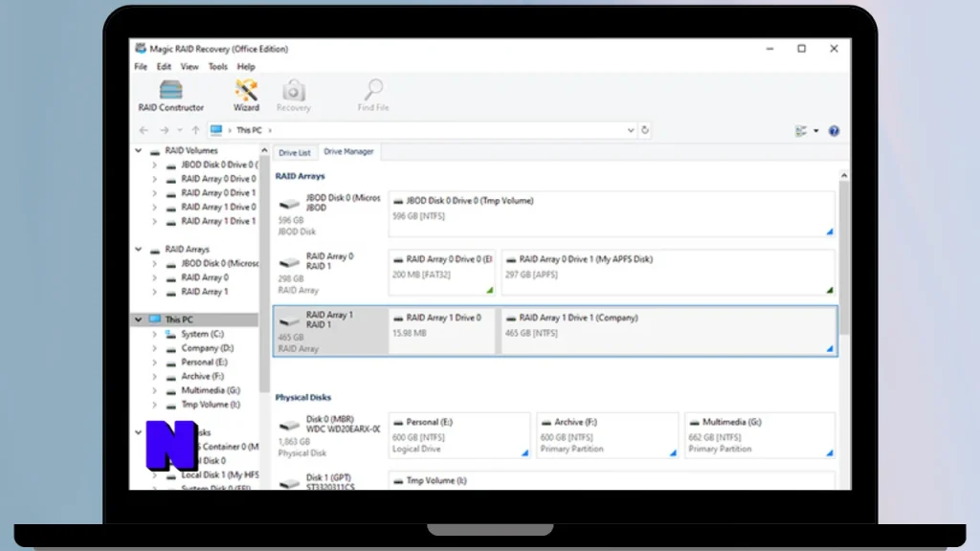Select the Multimedia (G:) partition block in Drive Manager
This screenshot has width=980, height=551.
(x=759, y=435)
